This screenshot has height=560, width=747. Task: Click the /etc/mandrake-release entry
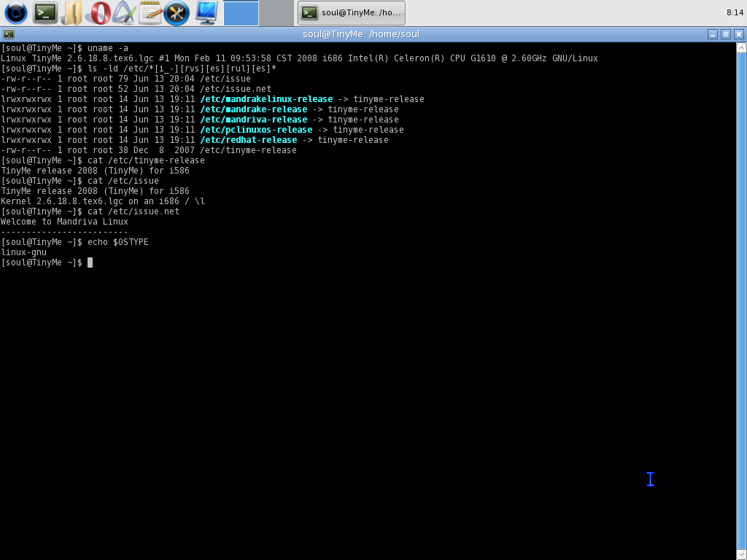tap(253, 109)
